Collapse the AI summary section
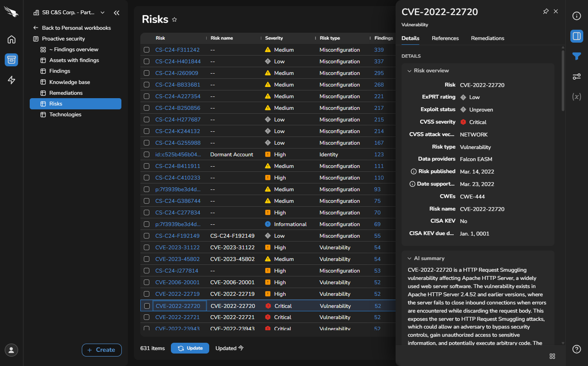The image size is (588, 366). pyautogui.click(x=409, y=258)
